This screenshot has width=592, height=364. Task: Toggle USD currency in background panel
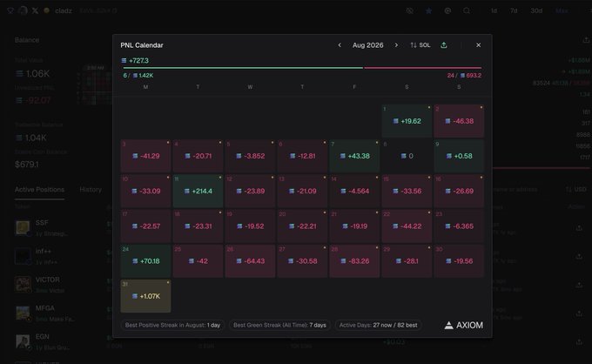coord(576,189)
